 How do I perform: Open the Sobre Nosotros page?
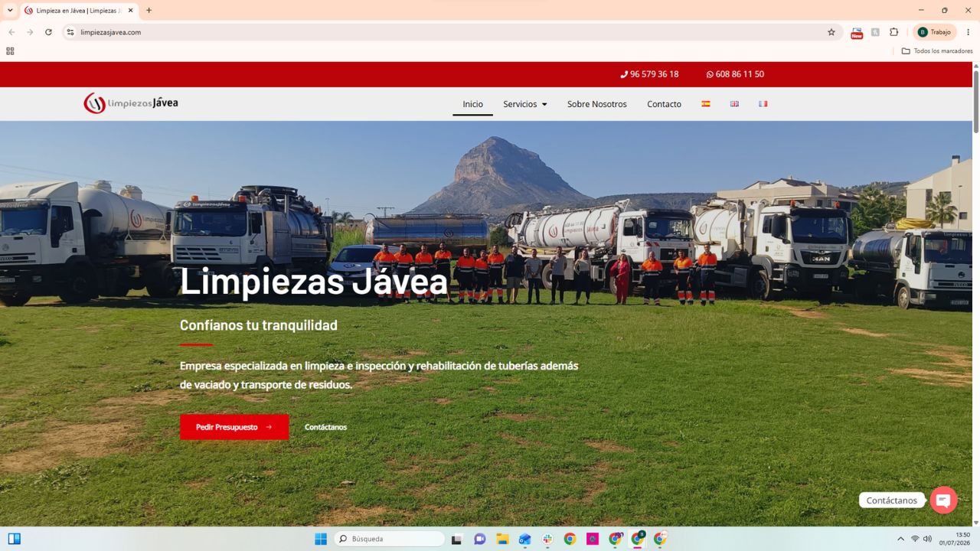click(x=597, y=104)
